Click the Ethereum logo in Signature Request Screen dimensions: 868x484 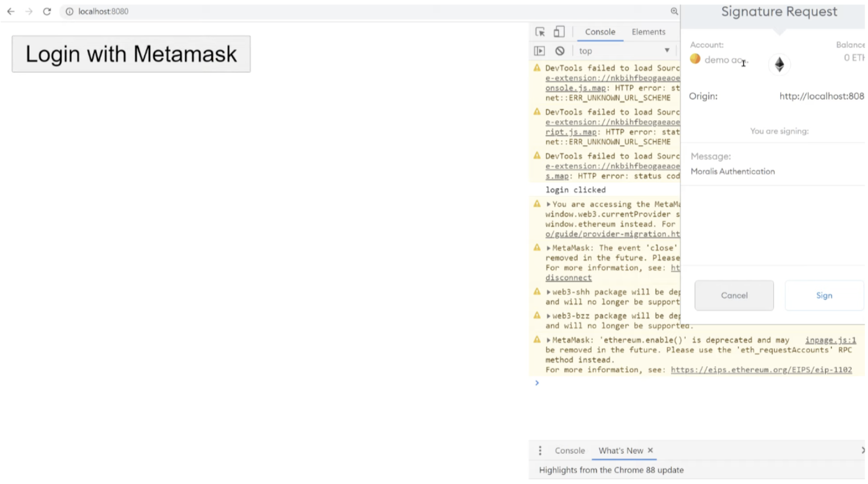(779, 64)
